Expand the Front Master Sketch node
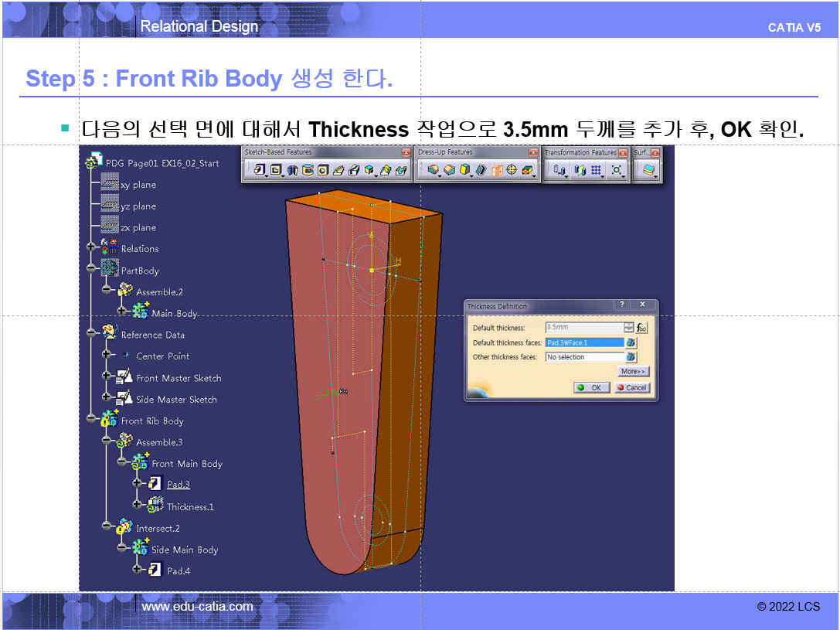The width and height of the screenshot is (840, 630). pos(107,377)
